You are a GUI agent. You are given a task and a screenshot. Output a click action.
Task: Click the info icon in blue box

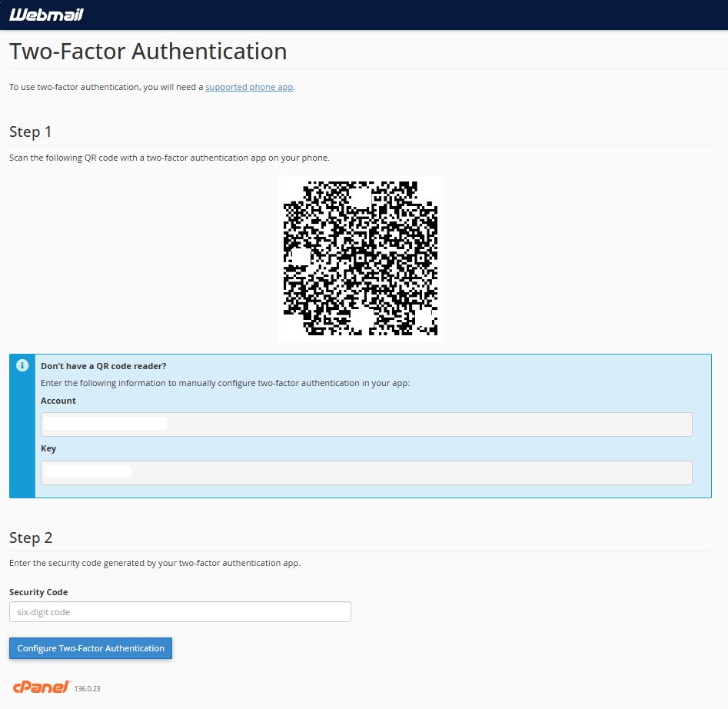(x=22, y=365)
